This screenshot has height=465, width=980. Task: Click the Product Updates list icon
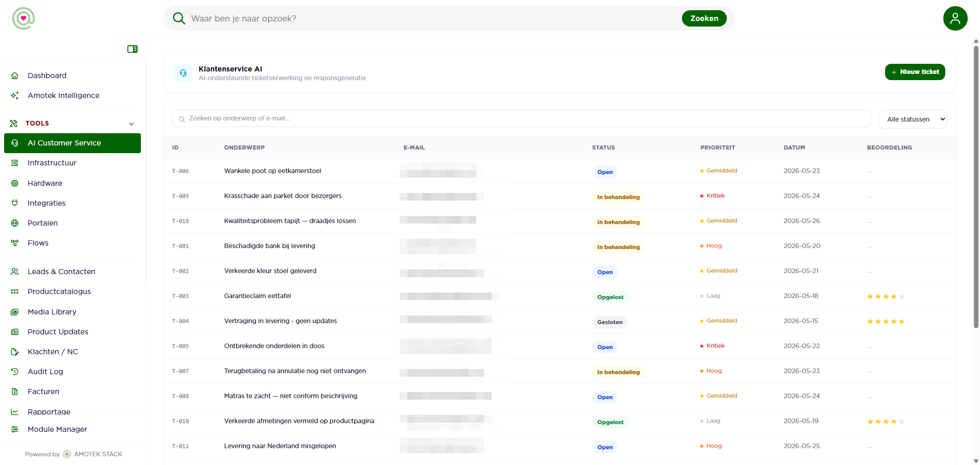coord(15,332)
